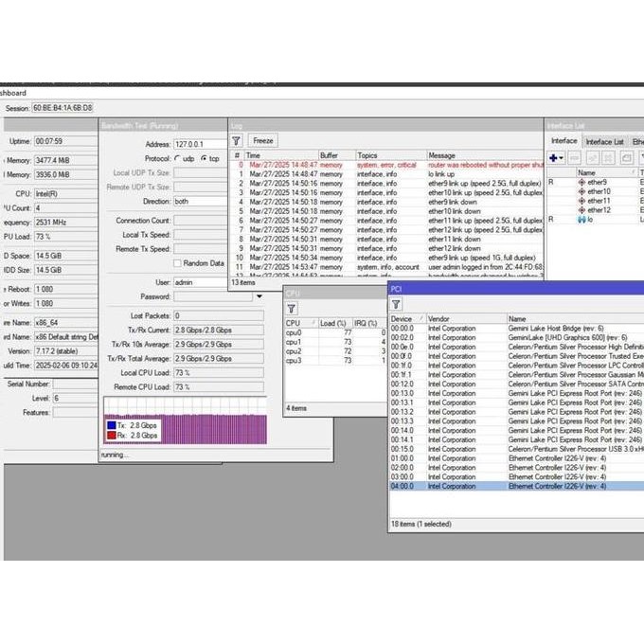Expand the Password field dropdown arrow
This screenshot has width=644, height=644.
point(259,296)
